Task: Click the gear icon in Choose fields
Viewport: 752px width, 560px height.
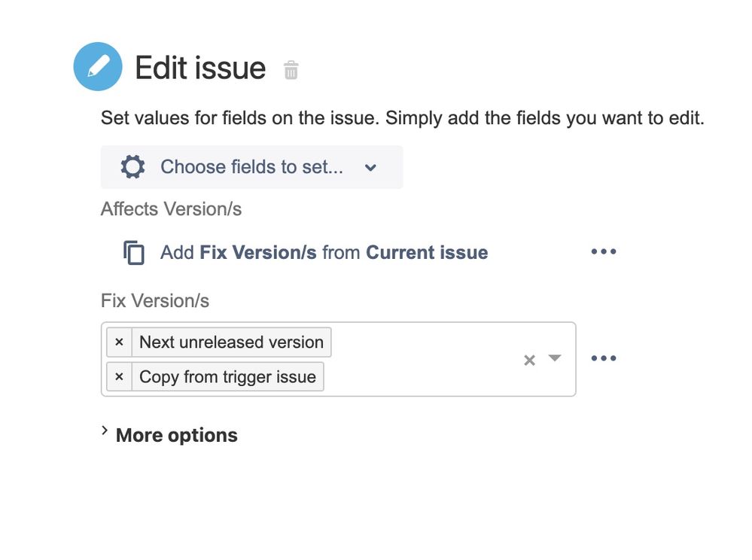Action: (132, 167)
